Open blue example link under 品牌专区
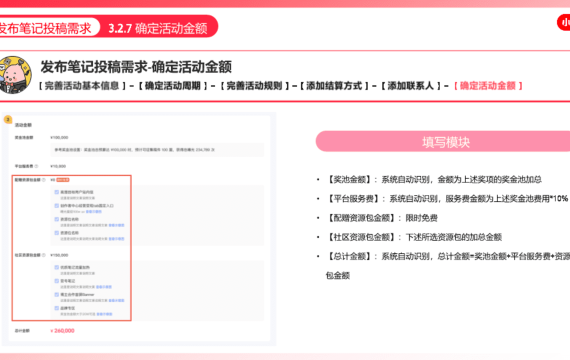This screenshot has width=570, height=360. coord(104,314)
